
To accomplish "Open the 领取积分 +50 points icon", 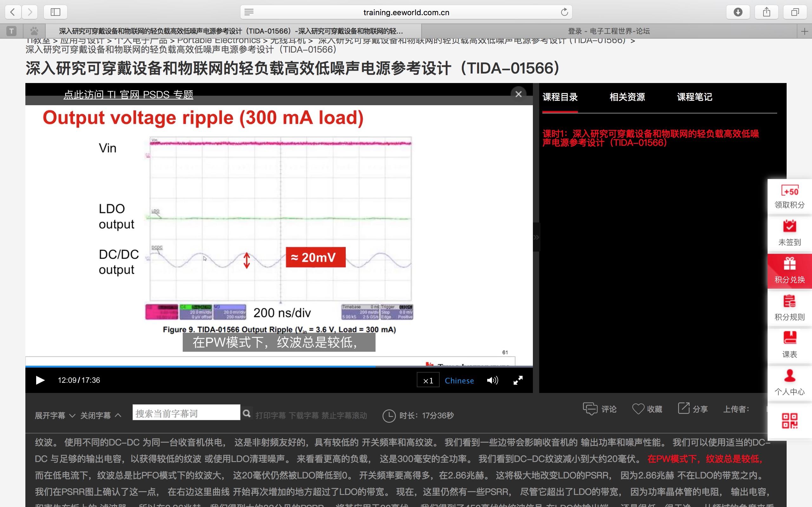I will click(789, 191).
